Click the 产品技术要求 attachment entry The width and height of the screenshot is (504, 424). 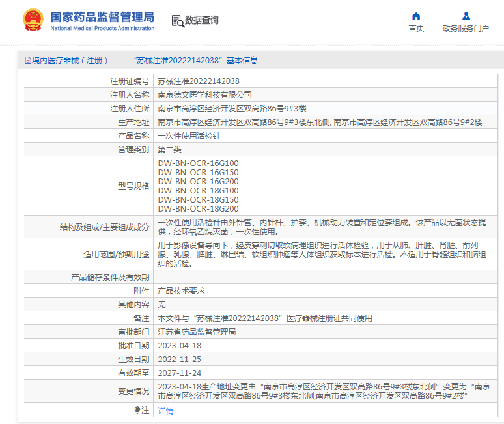point(181,291)
